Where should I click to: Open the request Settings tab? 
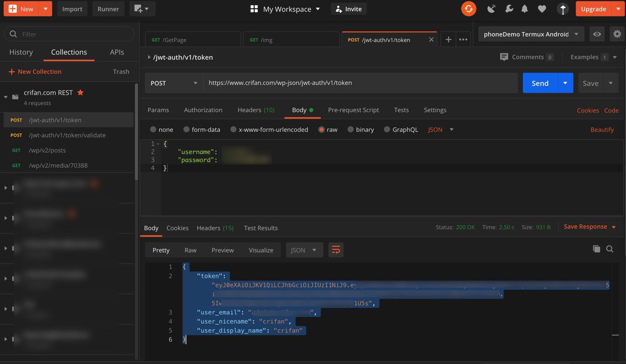click(435, 110)
